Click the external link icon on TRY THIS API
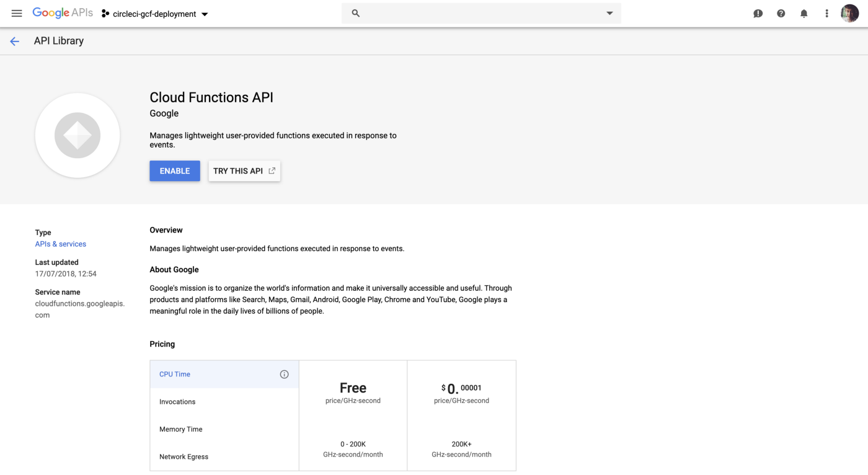The height and width of the screenshot is (475, 868). click(272, 171)
